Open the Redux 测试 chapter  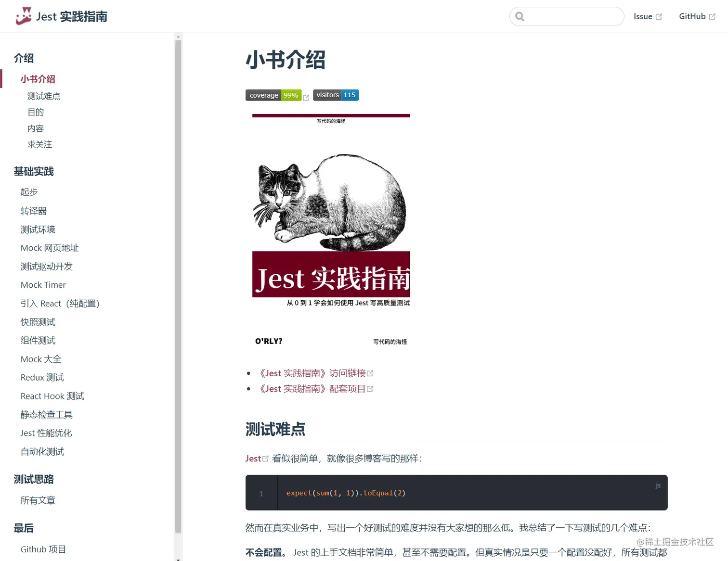tap(42, 378)
